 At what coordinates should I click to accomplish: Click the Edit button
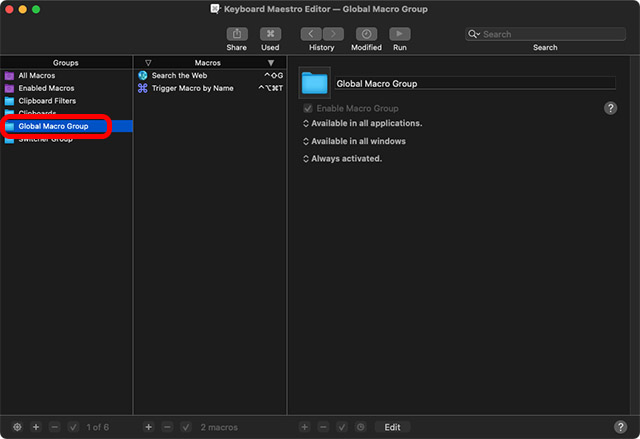[392, 427]
